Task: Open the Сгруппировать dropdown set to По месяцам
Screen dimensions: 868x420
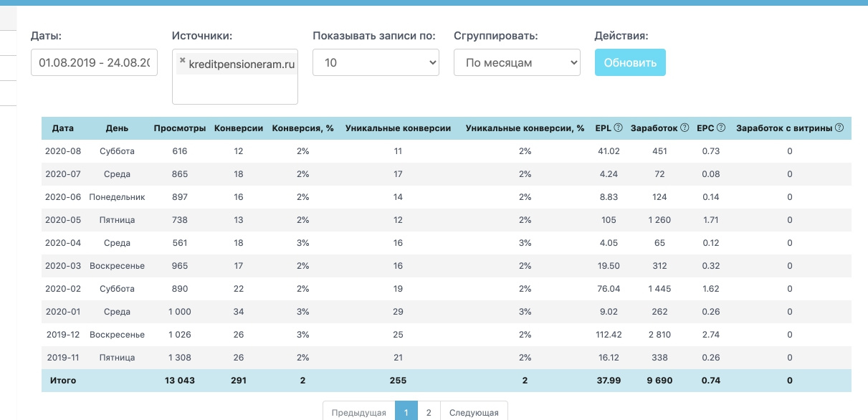Action: [x=517, y=62]
